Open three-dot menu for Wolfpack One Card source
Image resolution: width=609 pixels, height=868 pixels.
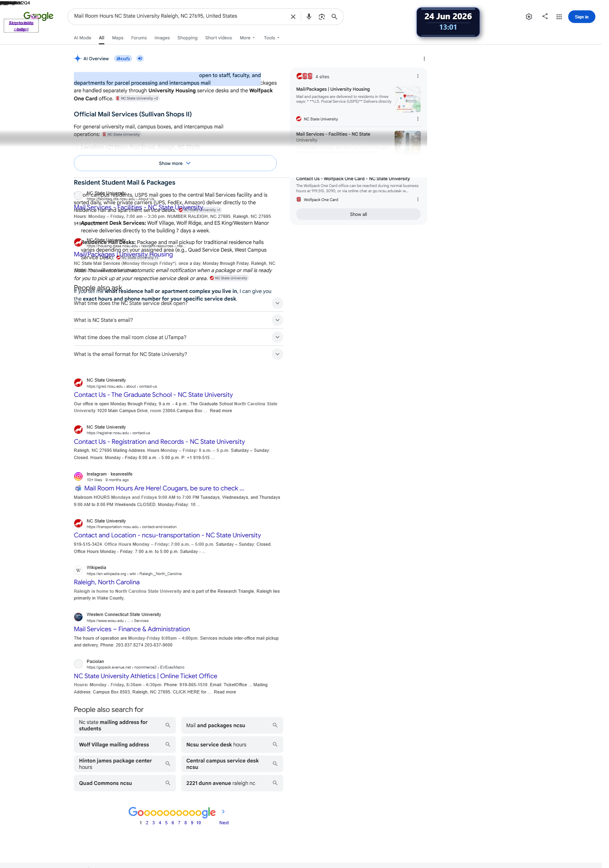(x=418, y=199)
